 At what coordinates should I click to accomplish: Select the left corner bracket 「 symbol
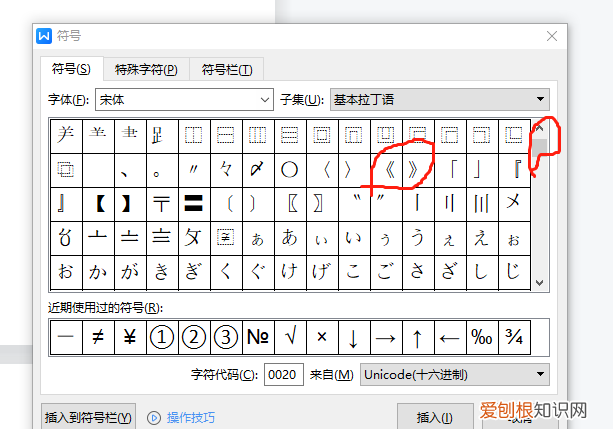(451, 170)
